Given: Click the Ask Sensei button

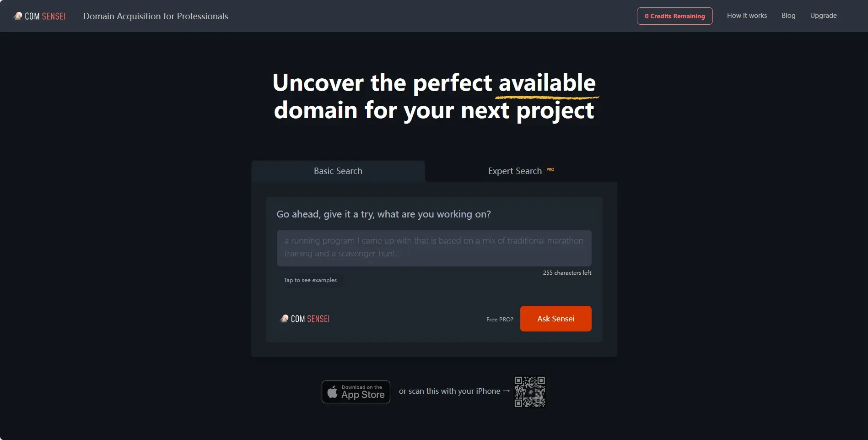Looking at the screenshot, I should 555,319.
